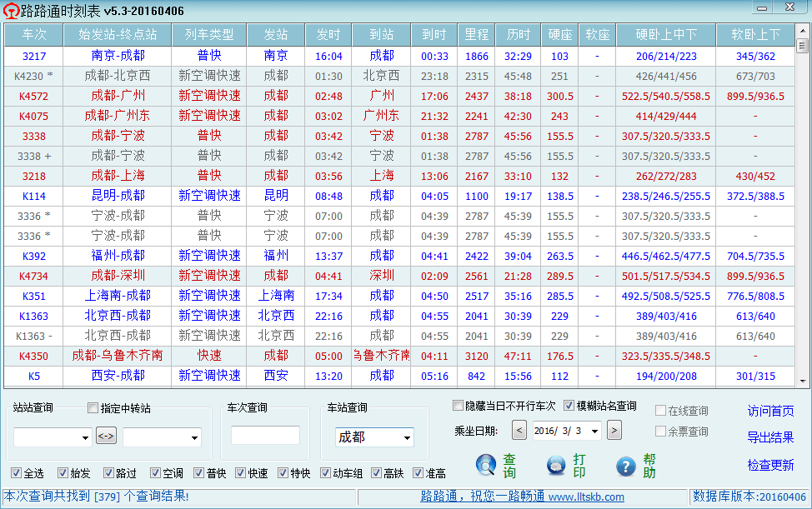The width and height of the screenshot is (812, 509).
Task: Minimize the window from the title bar
Action: coord(762,8)
